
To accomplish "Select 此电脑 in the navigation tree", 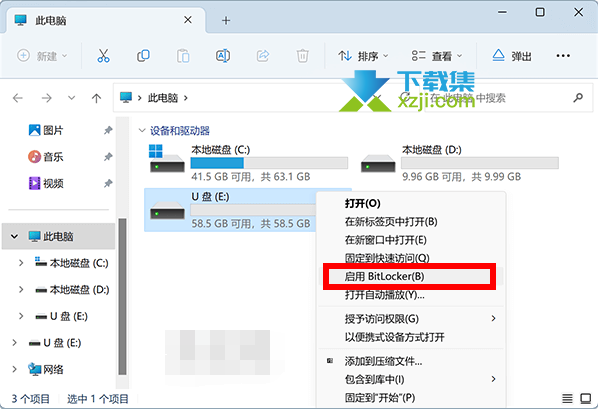I will 58,237.
